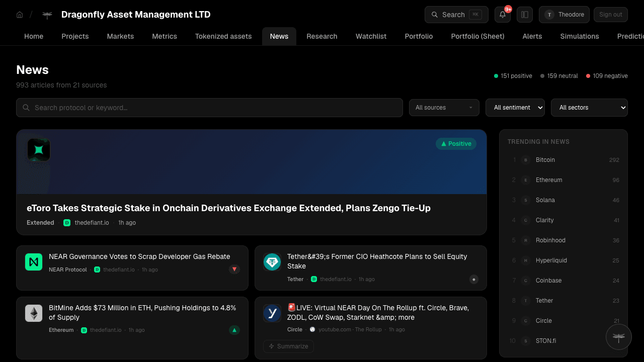Click the NEAR Protocol tag label
The image size is (644, 362).
click(68, 269)
